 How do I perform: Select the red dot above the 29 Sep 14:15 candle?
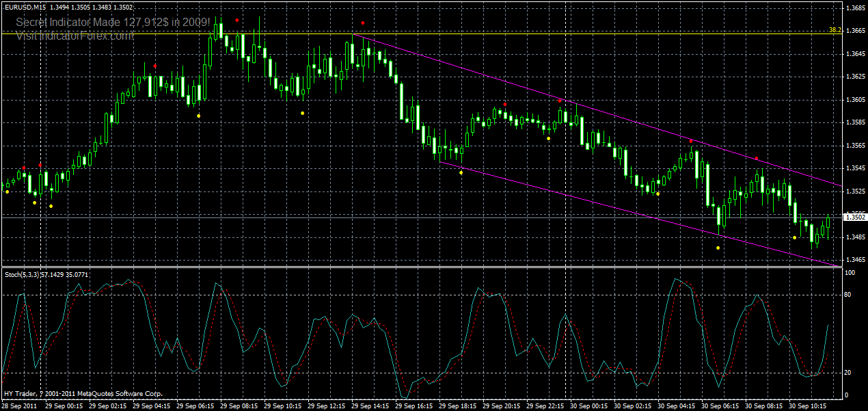(362, 23)
